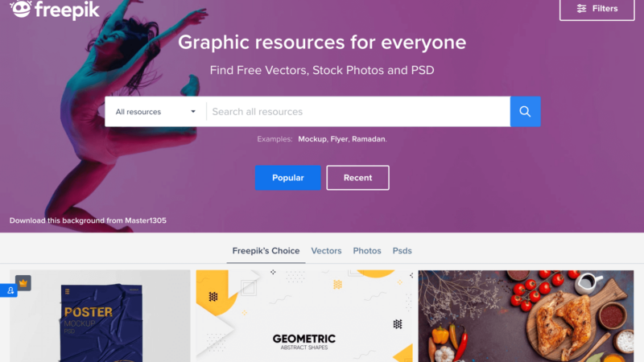Switch to the Photos tab
The width and height of the screenshot is (644, 362).
click(367, 251)
